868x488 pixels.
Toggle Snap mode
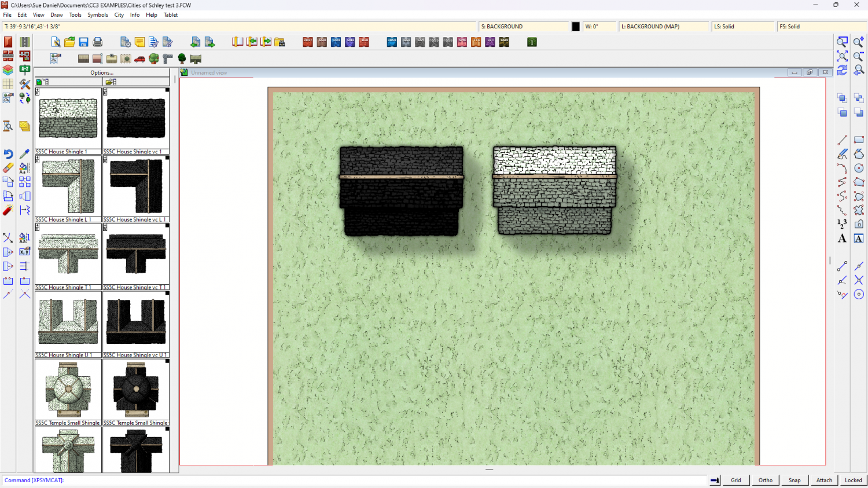pos(795,480)
